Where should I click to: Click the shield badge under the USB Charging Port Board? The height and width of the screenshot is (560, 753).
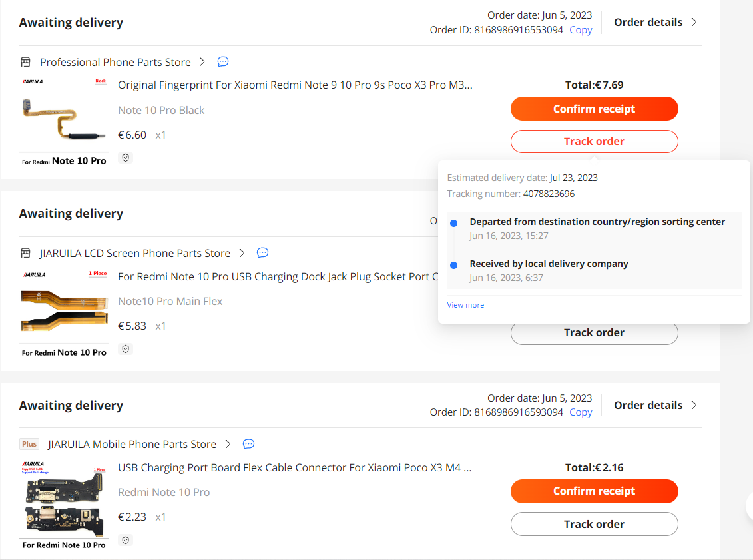tap(125, 540)
